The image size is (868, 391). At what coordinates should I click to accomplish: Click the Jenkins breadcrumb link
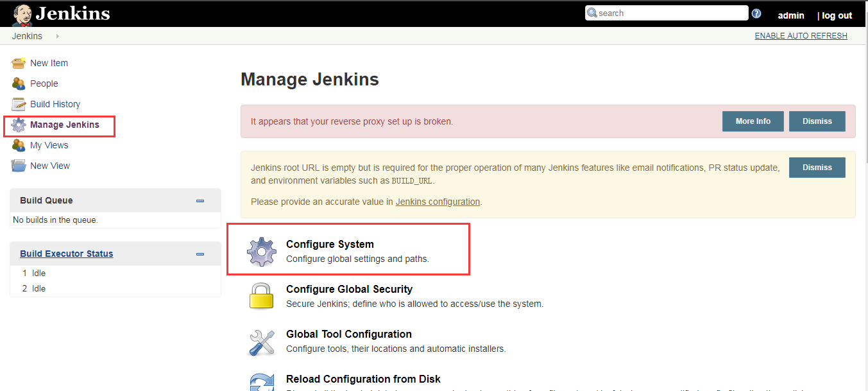click(x=27, y=36)
